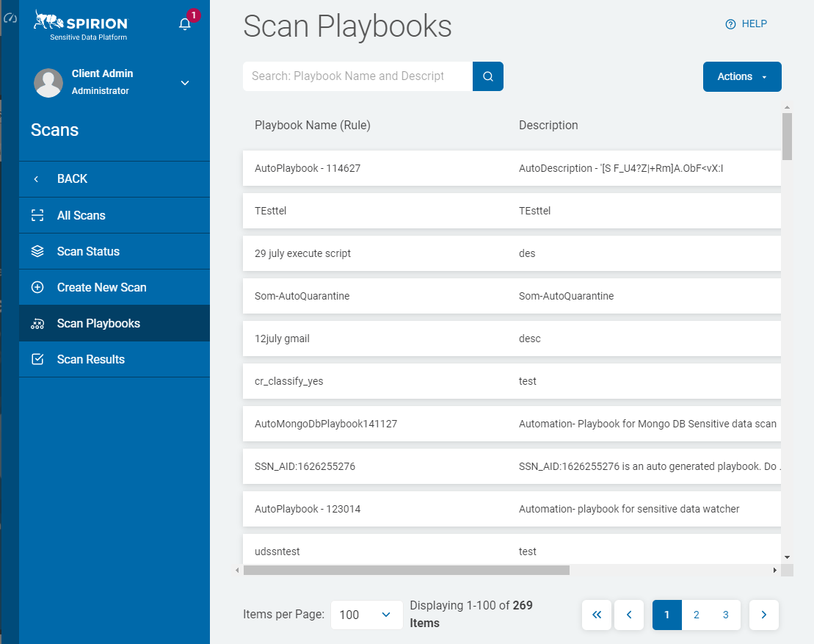
Task: Click the horizontal scrollbar thumb
Action: pos(407,571)
